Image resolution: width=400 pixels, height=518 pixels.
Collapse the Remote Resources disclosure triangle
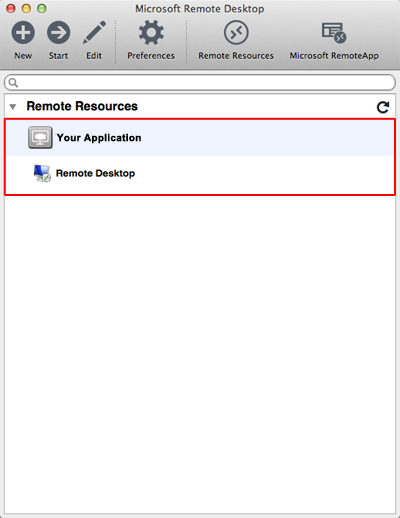pos(13,107)
